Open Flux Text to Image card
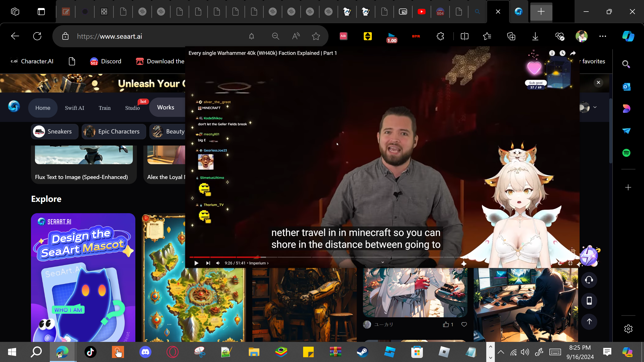This screenshot has height=362, width=644. coord(84,165)
